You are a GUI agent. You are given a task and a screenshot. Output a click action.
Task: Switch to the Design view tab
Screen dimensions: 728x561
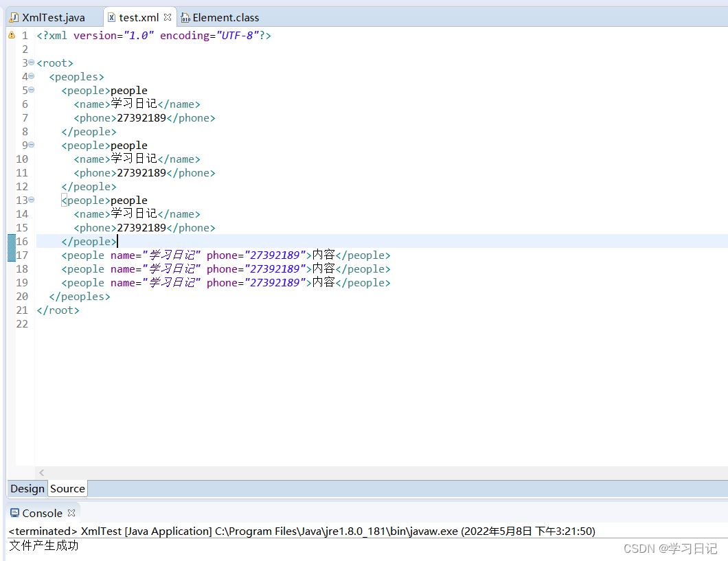click(x=27, y=489)
